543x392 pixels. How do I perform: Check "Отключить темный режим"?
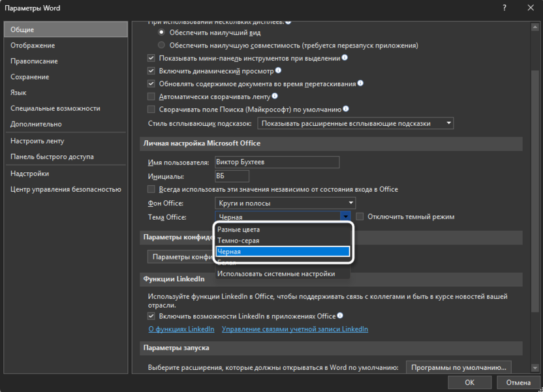click(x=360, y=216)
